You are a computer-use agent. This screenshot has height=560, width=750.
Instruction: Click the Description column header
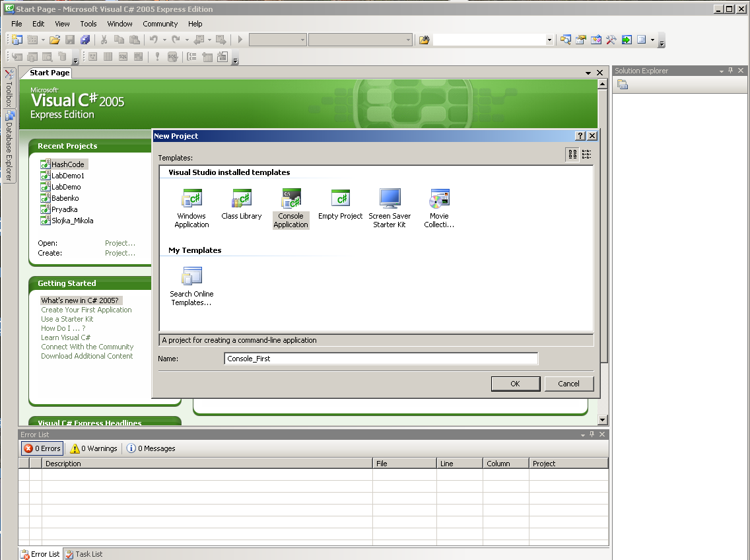pyautogui.click(x=207, y=464)
